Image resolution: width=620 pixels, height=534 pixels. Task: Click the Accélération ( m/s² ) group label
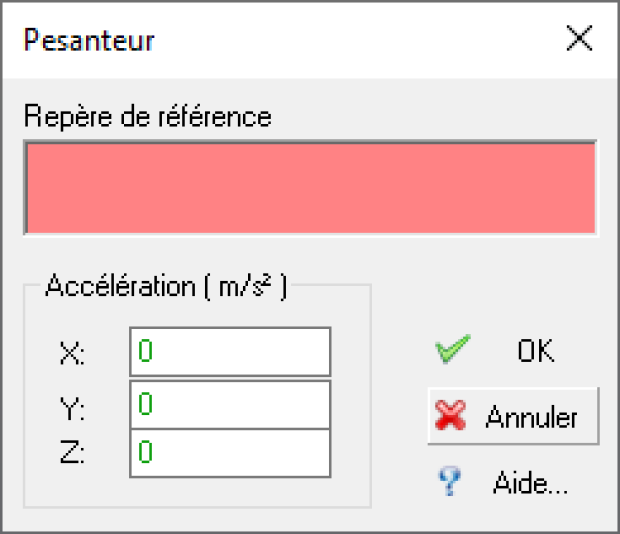click(x=166, y=286)
